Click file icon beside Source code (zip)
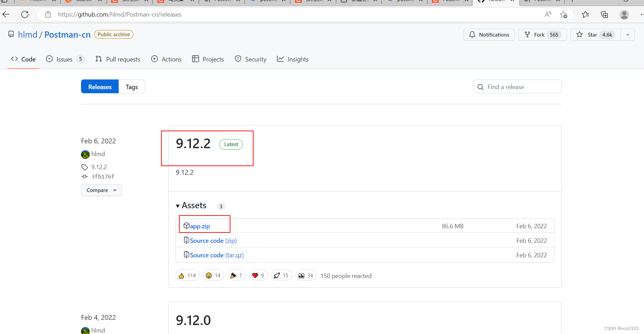 [x=187, y=240]
